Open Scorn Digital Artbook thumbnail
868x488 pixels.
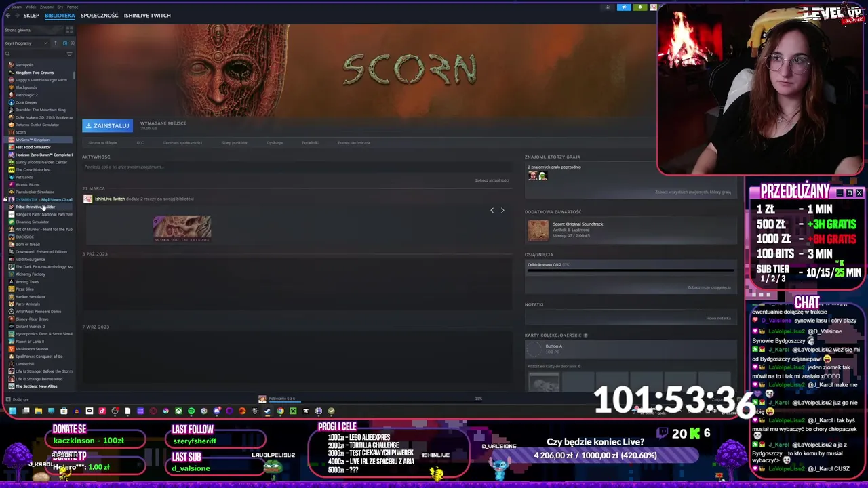coord(182,228)
